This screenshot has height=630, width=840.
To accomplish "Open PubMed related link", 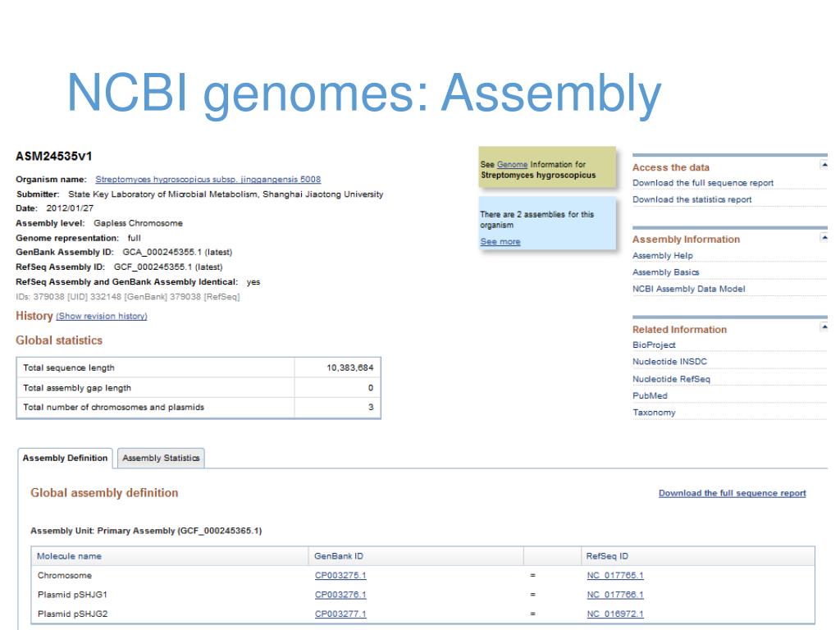I will point(650,396).
